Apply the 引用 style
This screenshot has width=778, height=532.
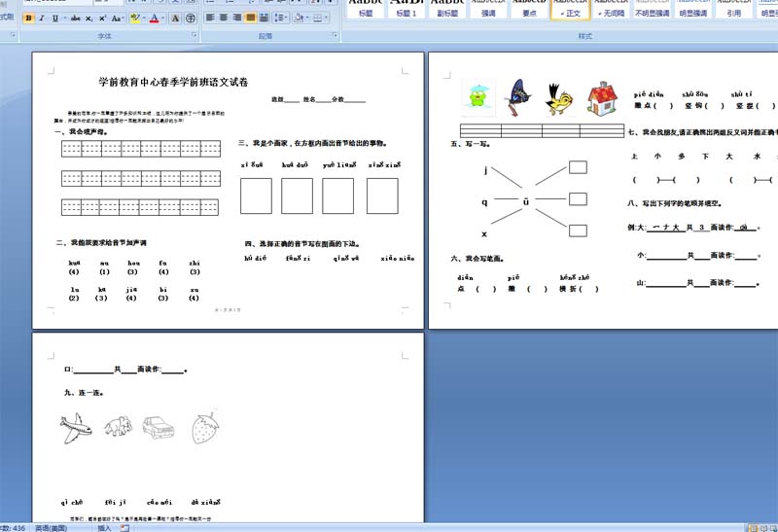point(734,9)
